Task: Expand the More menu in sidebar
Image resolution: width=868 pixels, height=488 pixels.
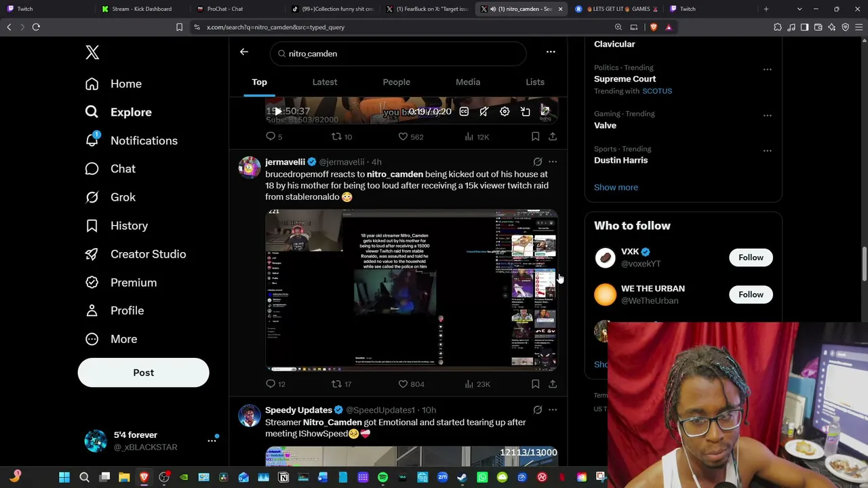Action: point(111,339)
